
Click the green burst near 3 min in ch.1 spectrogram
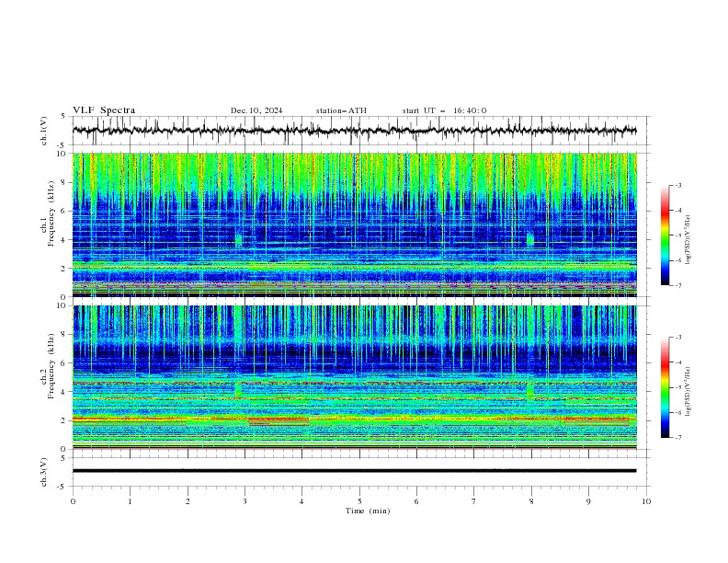[x=239, y=240]
